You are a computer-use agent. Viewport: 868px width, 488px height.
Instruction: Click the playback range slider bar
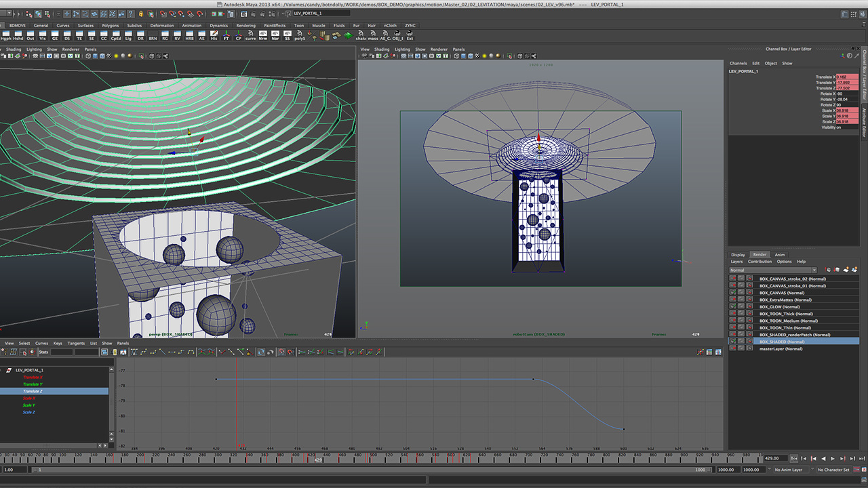tap(366, 470)
